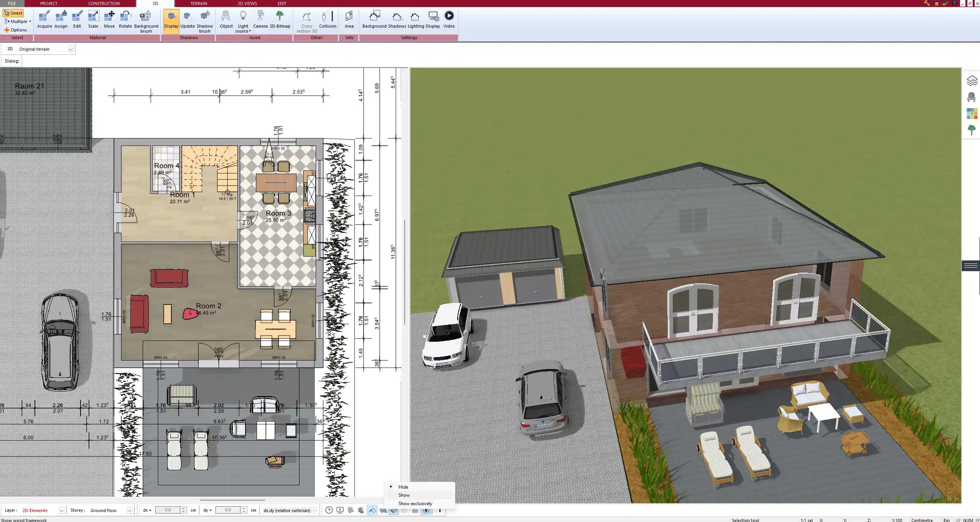The height and width of the screenshot is (522, 980).
Task: Switch to the CONSTRUCTION ribbon tab
Action: [104, 3]
